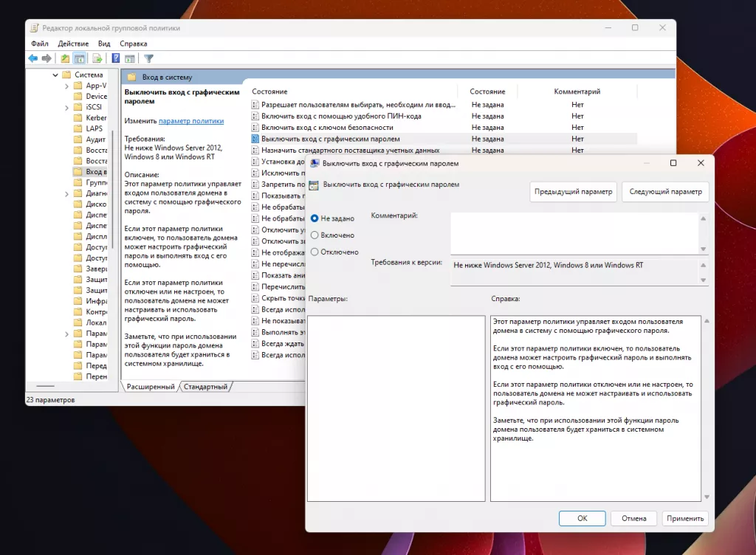Click the export list toolbar icon
The height and width of the screenshot is (555, 756).
pos(97,58)
